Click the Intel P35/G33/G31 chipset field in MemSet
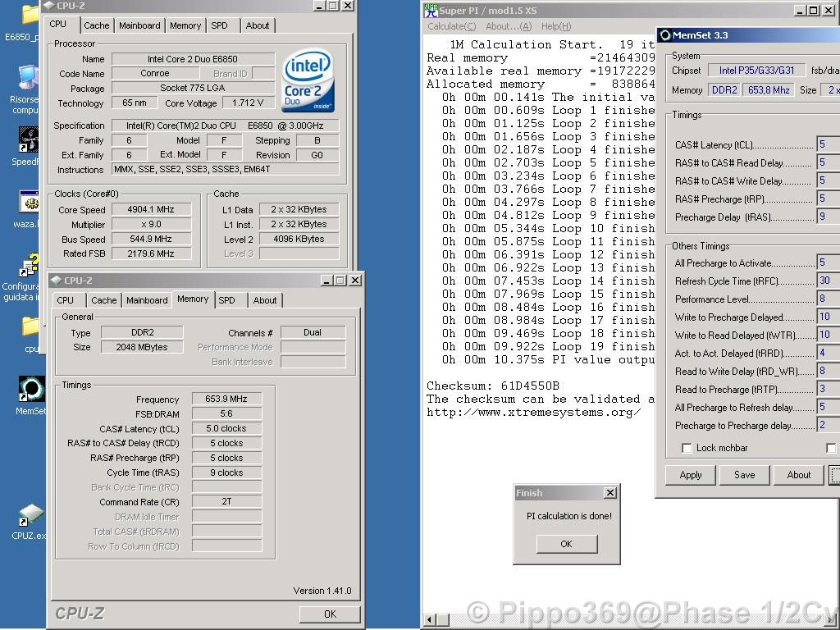This screenshot has height=630, width=840. click(x=757, y=71)
